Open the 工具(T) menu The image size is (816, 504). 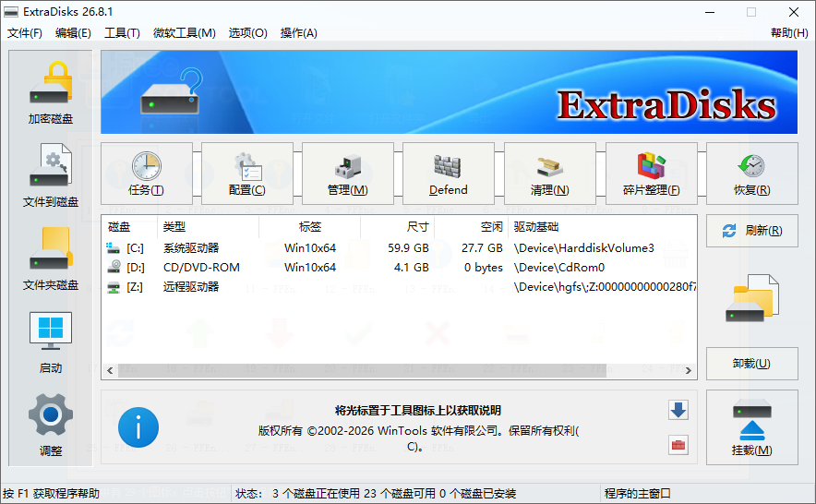click(122, 33)
